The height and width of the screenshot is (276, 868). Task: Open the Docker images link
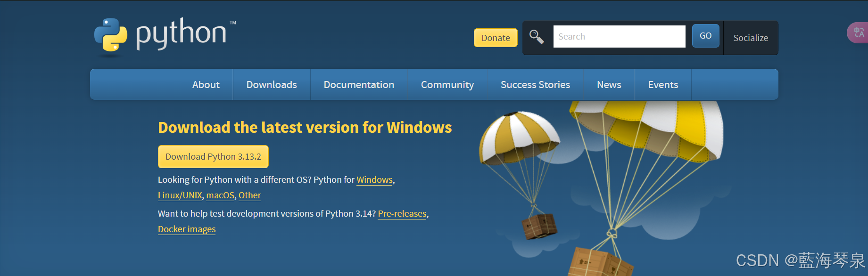point(187,229)
